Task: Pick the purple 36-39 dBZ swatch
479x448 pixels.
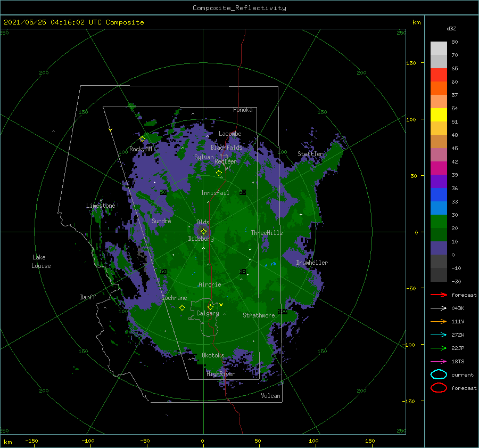Action: (x=439, y=182)
